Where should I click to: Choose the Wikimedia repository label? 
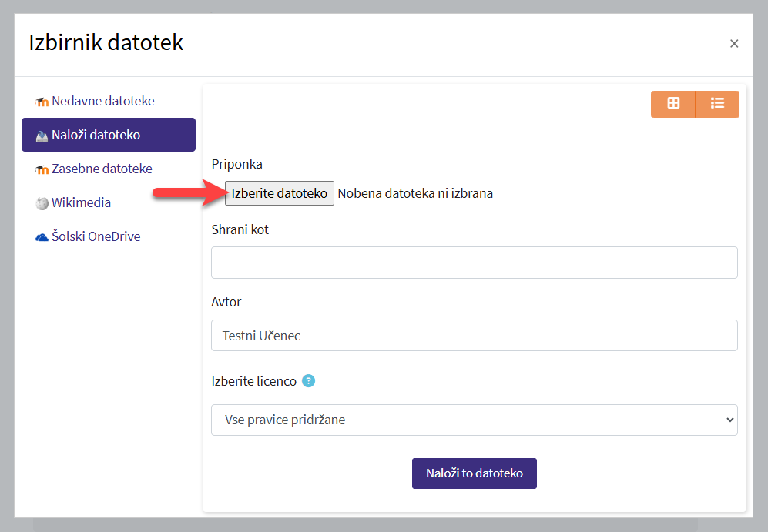81,202
